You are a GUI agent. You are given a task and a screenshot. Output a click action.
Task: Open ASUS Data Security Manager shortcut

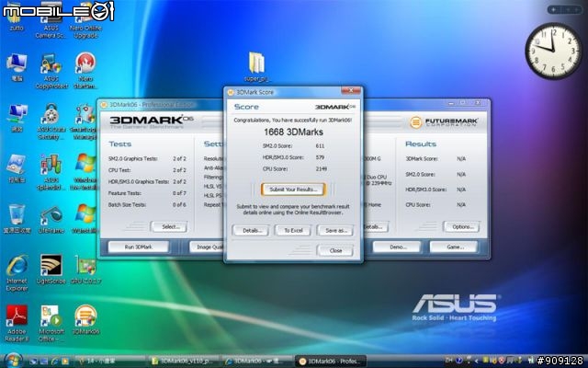pos(51,121)
